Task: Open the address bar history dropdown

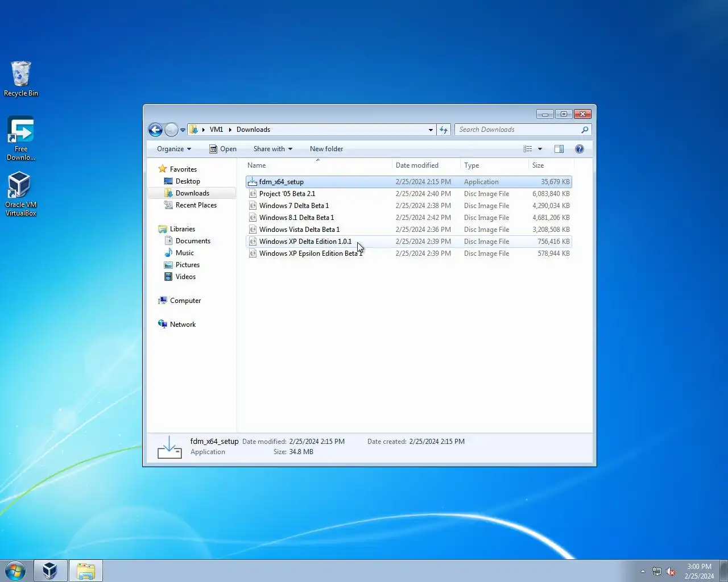Action: (x=431, y=130)
